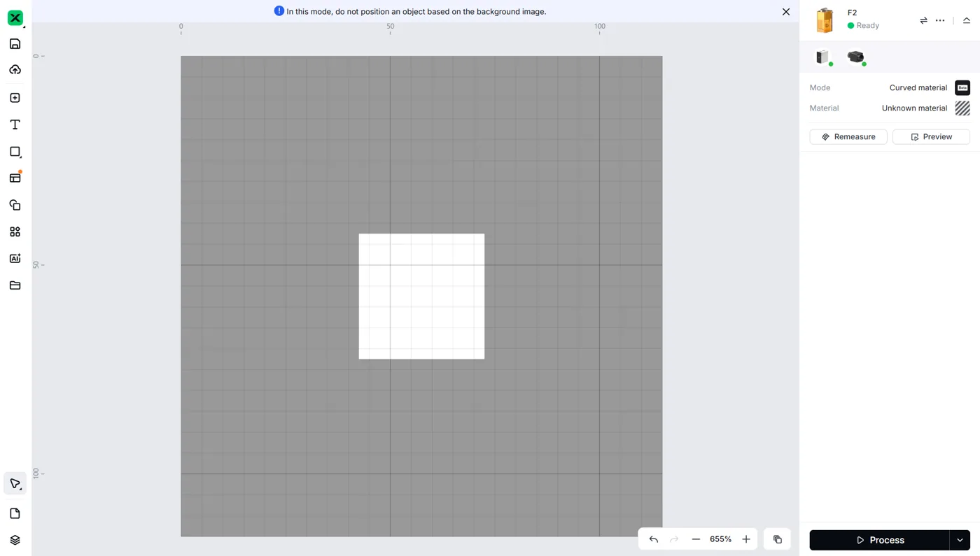This screenshot has width=980, height=556.
Task: Choose the selection cursor tool
Action: click(x=15, y=484)
